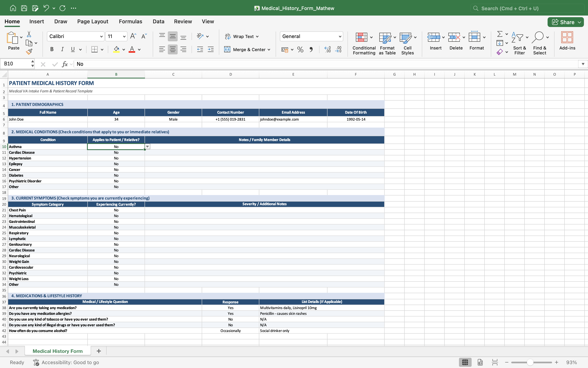Click the Increase Indent icon
588x368 pixels.
point(211,50)
